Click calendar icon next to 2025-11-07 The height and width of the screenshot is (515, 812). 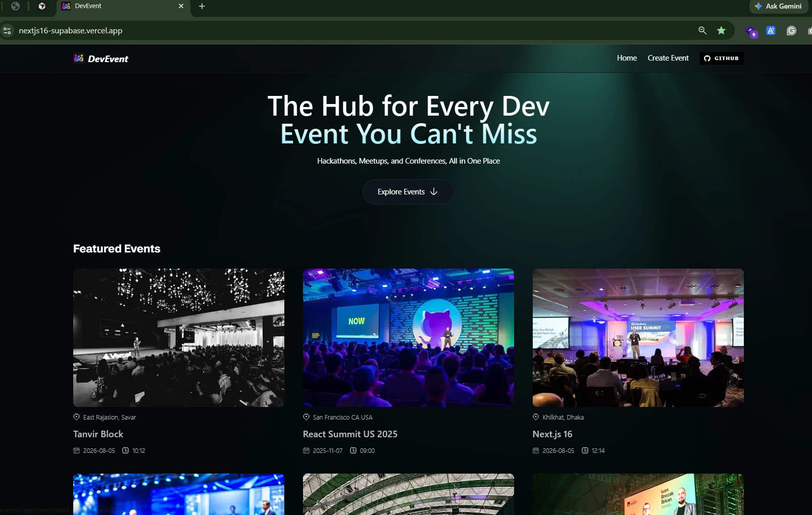tap(307, 450)
